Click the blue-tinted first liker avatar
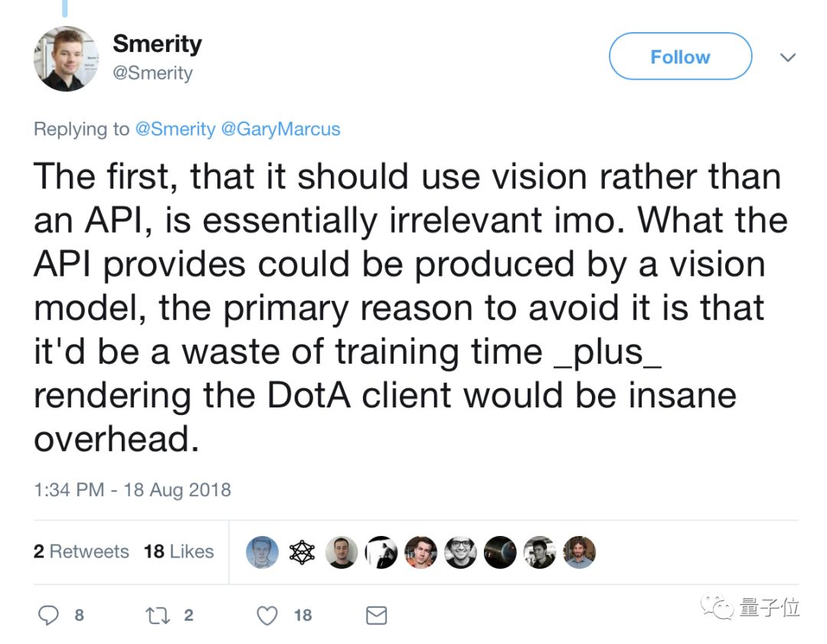827x644 pixels. tap(262, 552)
